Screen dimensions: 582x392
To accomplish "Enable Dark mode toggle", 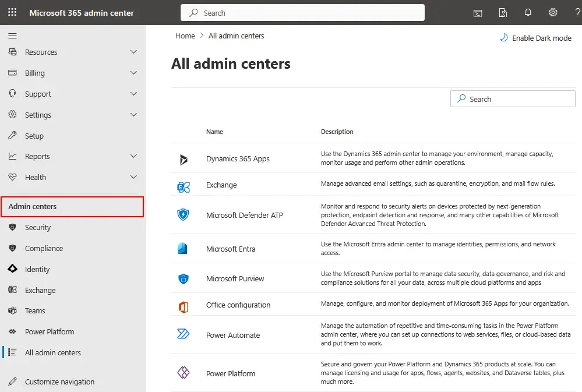I will coord(535,38).
